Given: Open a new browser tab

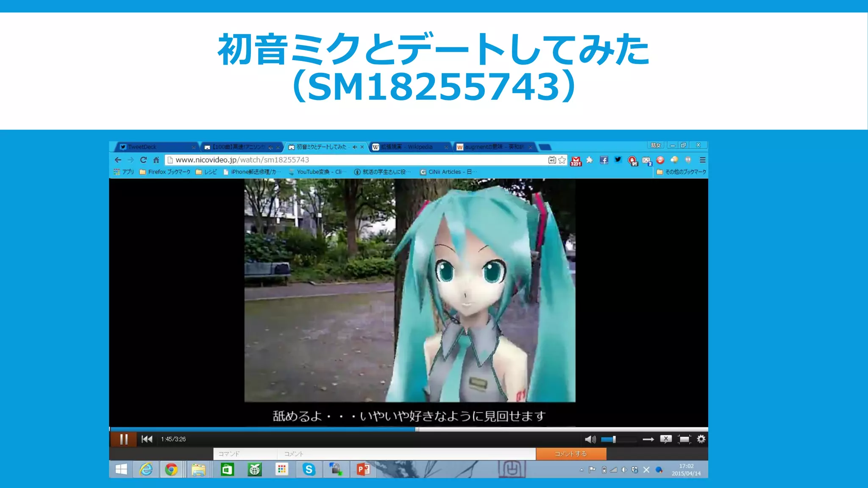Looking at the screenshot, I should click(545, 147).
